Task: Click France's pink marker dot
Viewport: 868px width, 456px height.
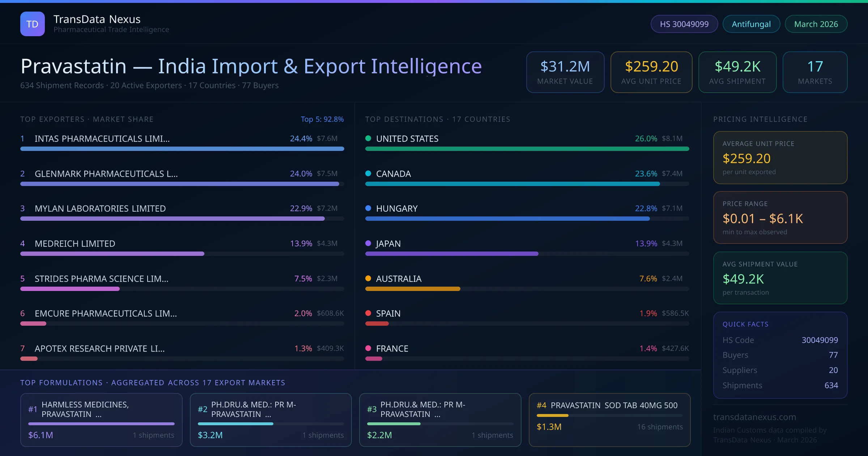Action: (368, 349)
